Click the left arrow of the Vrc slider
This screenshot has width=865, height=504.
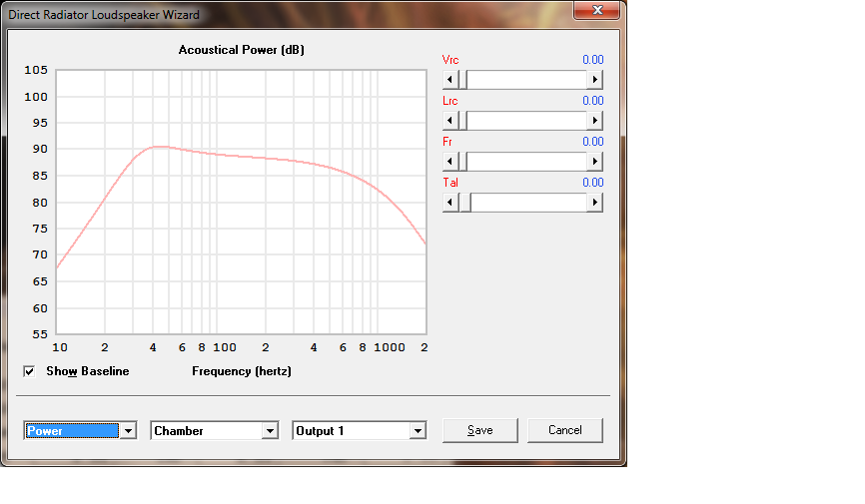coord(450,80)
